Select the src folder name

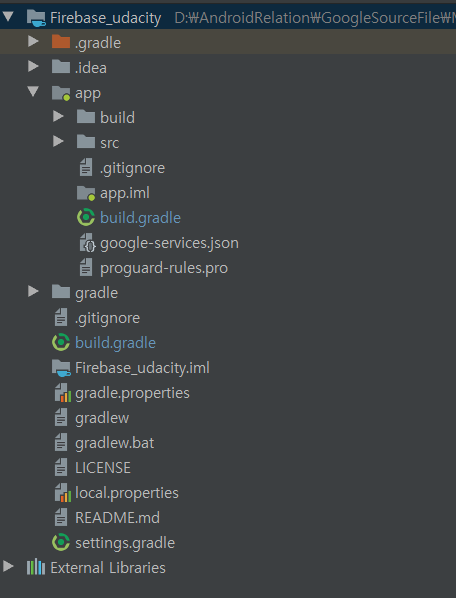pyautogui.click(x=110, y=143)
